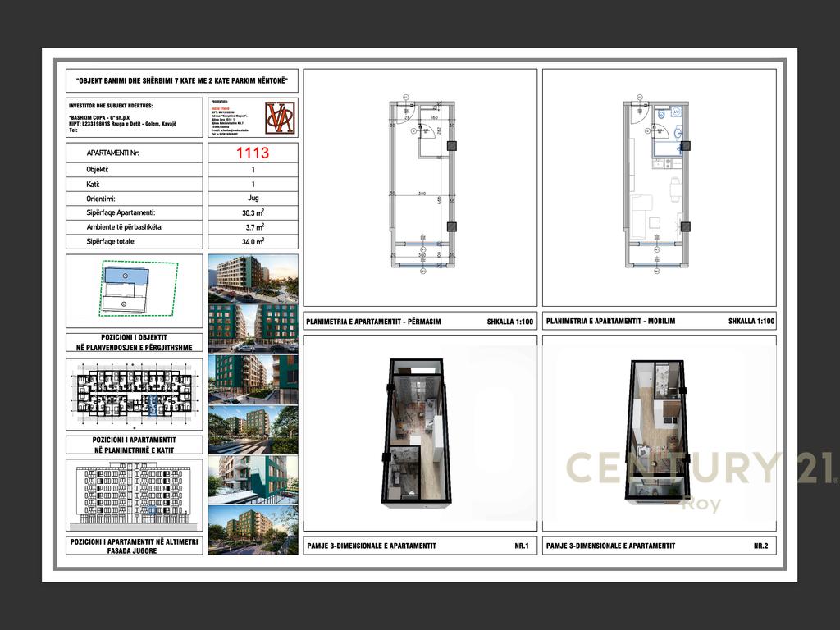
Task: Click the sheet title "OBJEKT BANIMI DHE SHËRBIMI"
Action: tap(181, 81)
